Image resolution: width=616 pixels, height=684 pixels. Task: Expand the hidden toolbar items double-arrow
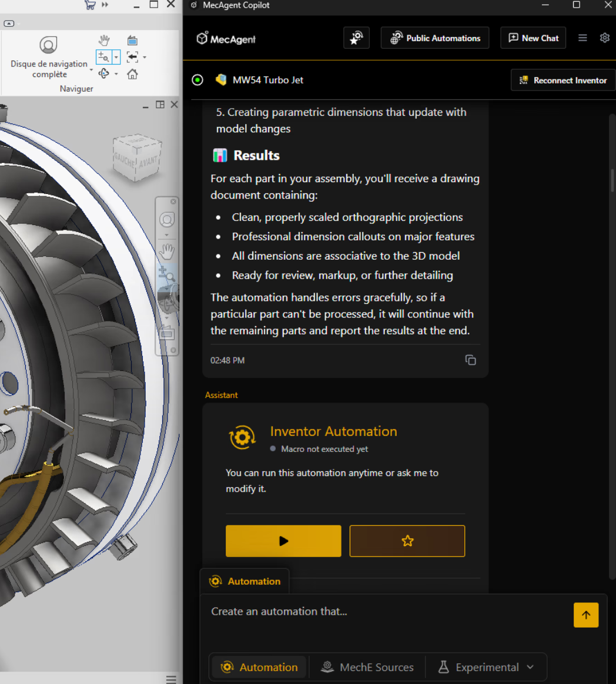[105, 5]
